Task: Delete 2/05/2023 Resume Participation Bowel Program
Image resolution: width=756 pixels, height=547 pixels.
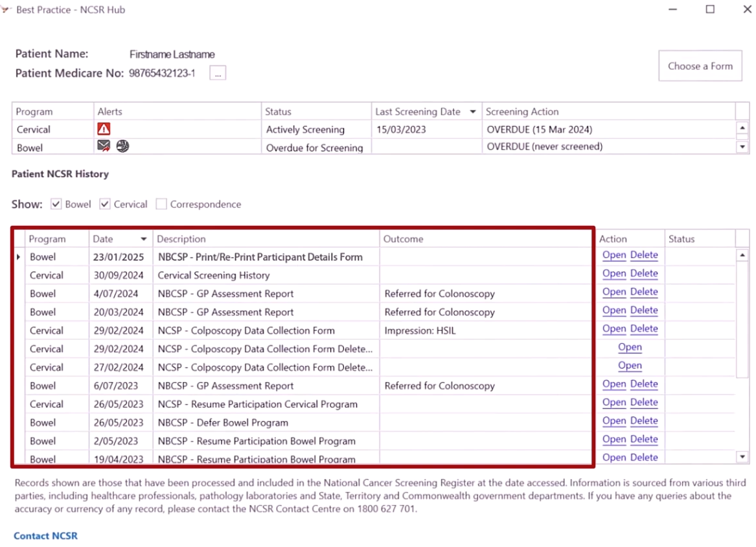Action: point(644,439)
